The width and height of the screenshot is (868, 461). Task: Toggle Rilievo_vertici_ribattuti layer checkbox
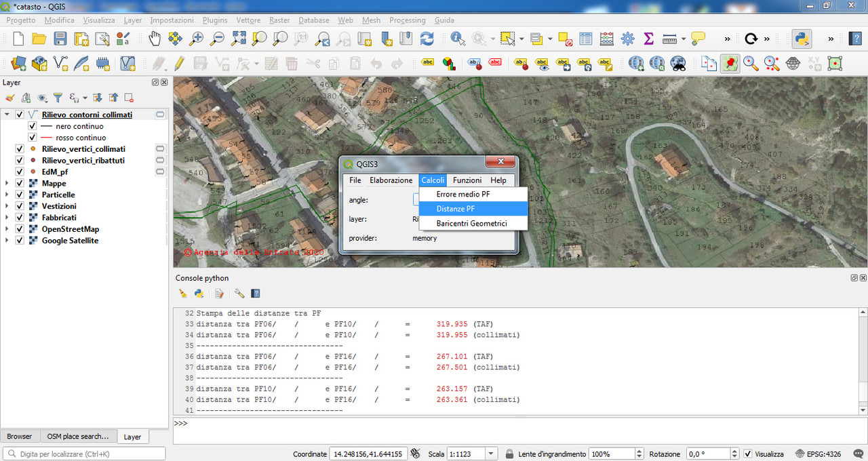(x=20, y=160)
